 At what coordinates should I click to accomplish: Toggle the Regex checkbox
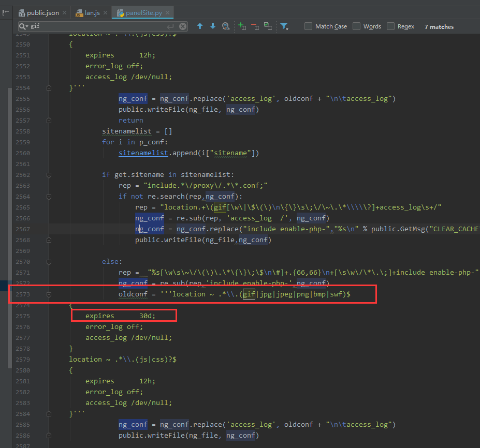tap(391, 26)
